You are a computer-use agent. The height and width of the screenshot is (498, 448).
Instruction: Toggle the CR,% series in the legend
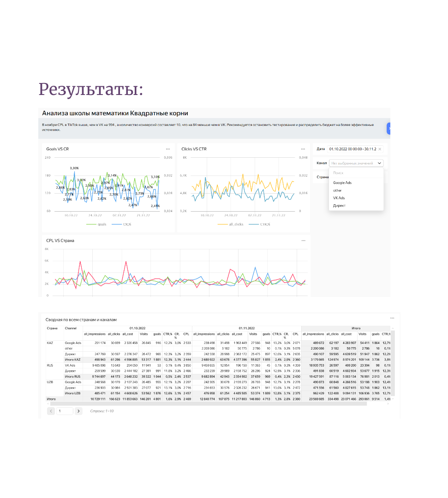122,224
